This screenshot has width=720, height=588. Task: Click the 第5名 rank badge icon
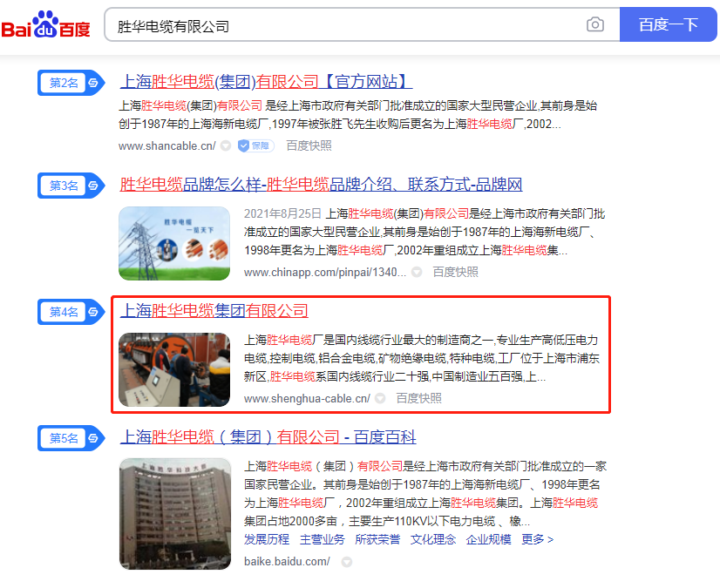coord(71,438)
